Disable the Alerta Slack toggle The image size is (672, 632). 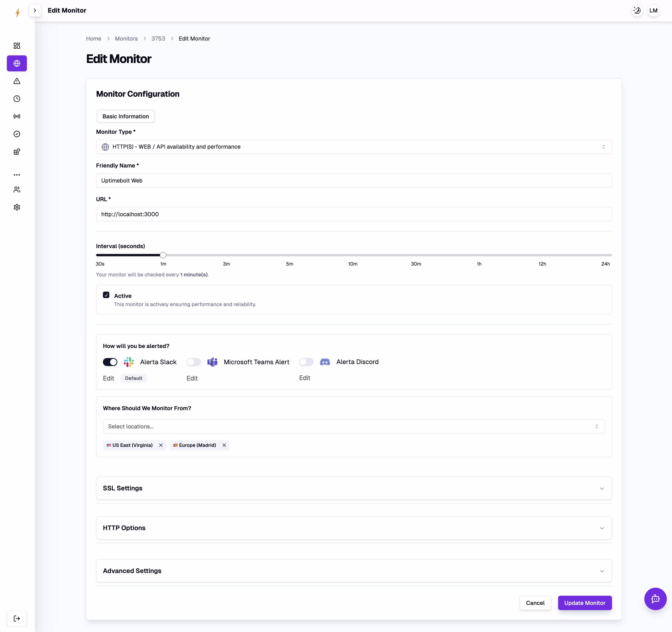110,362
